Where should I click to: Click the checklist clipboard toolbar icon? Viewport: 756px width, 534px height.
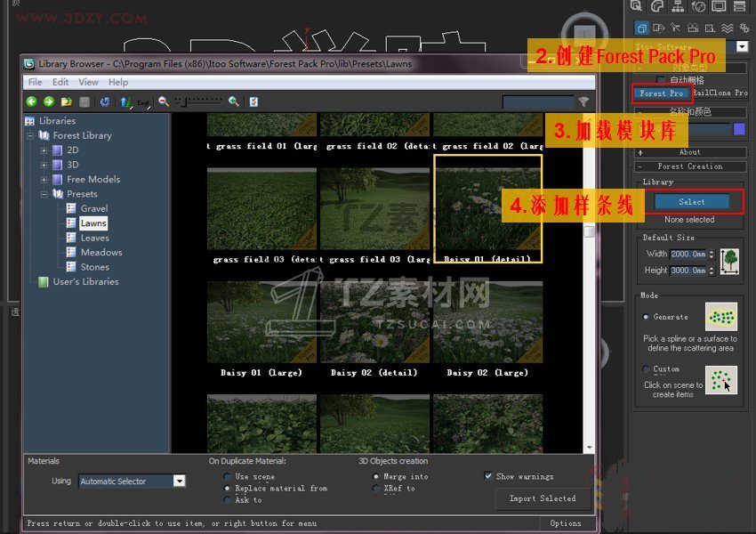(x=253, y=101)
